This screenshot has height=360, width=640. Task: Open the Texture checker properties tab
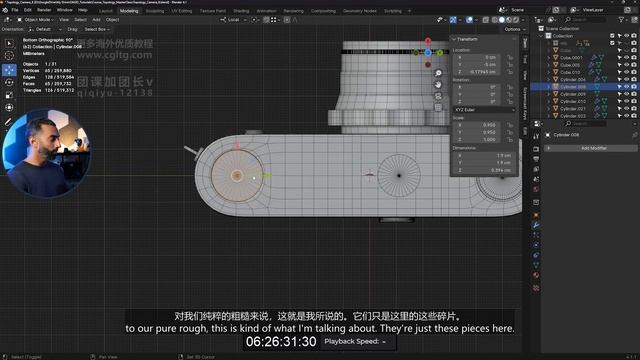(x=536, y=288)
